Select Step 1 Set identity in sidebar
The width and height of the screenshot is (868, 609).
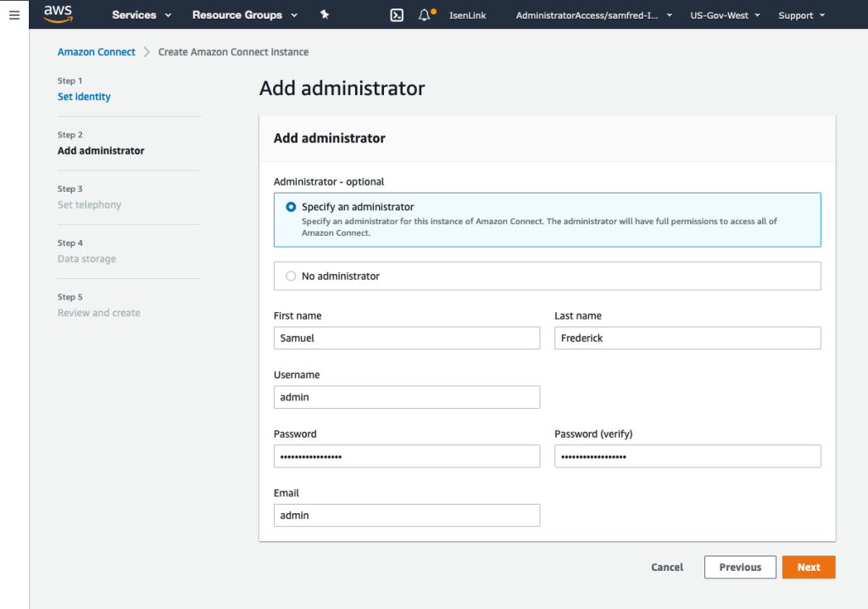point(84,96)
